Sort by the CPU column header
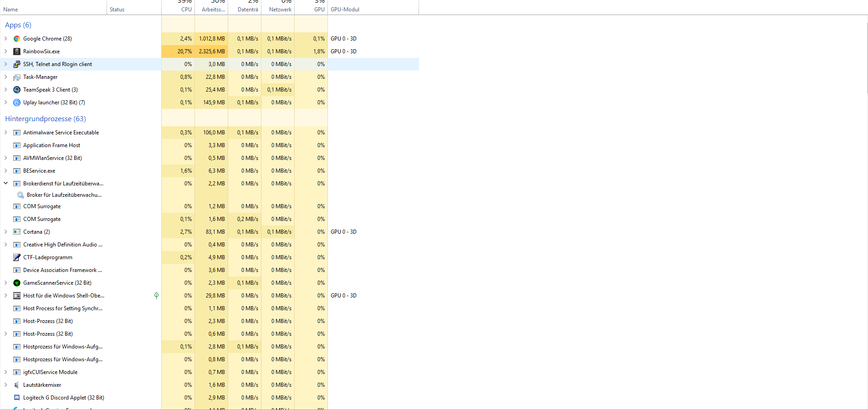Screen dimensions: 868x410 click(178, 8)
